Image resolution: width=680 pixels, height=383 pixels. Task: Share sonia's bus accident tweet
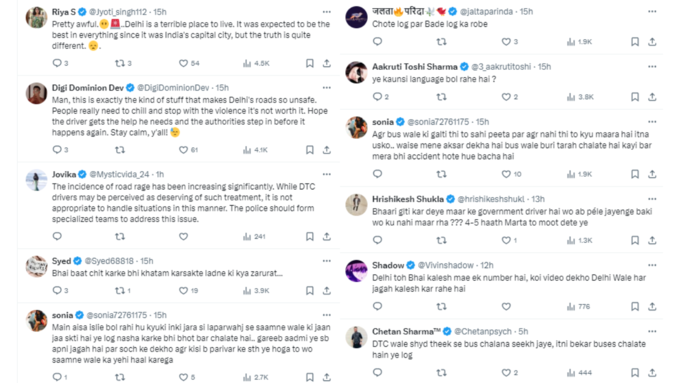pyautogui.click(x=652, y=174)
